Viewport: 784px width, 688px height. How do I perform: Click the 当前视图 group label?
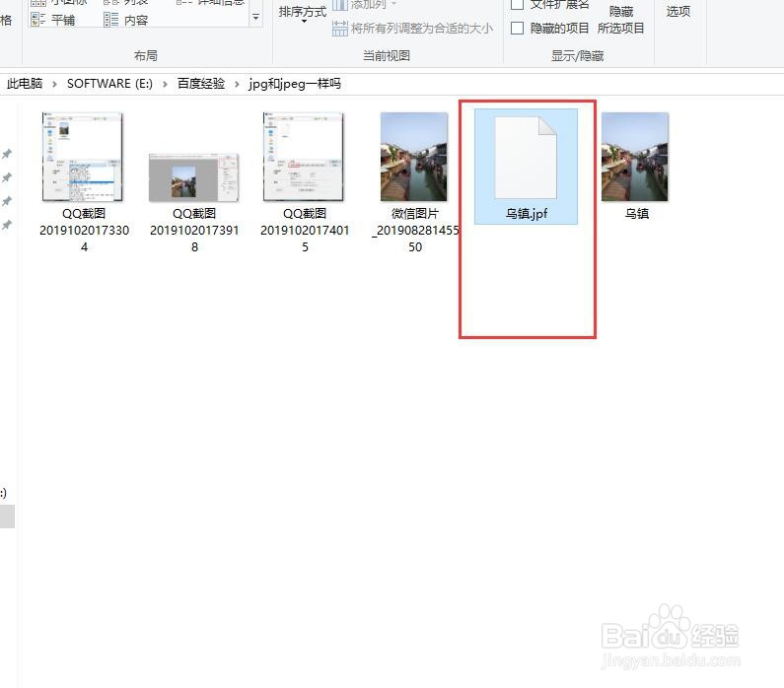tap(387, 55)
